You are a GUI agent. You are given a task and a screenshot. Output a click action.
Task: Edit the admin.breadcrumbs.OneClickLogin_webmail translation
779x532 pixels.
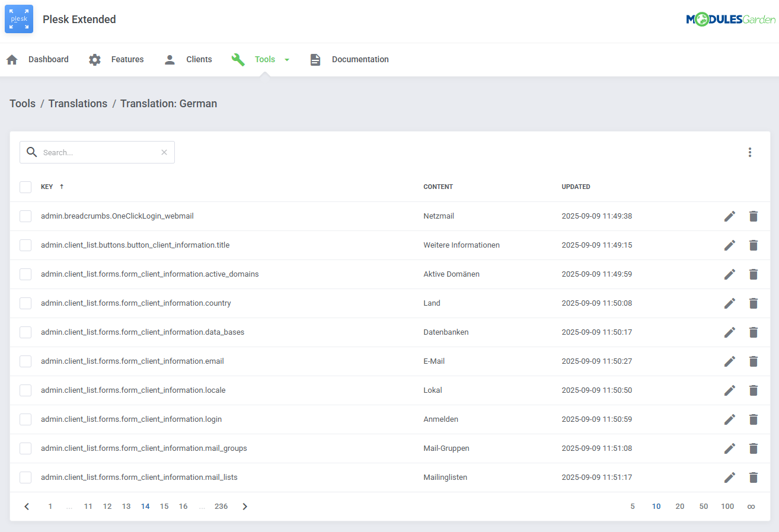coord(730,216)
